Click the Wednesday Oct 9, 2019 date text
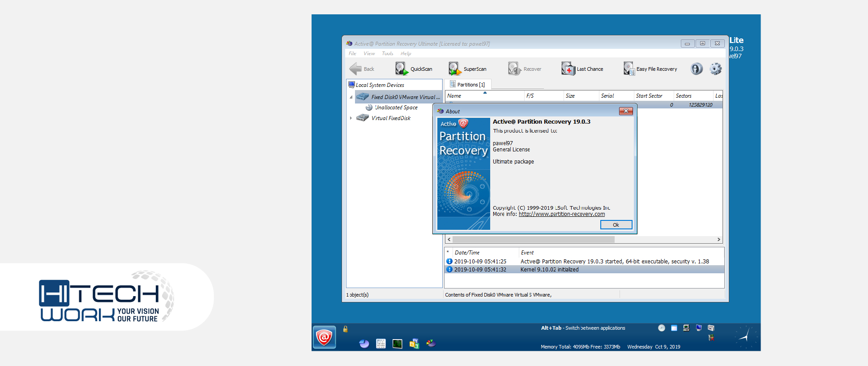 point(654,347)
